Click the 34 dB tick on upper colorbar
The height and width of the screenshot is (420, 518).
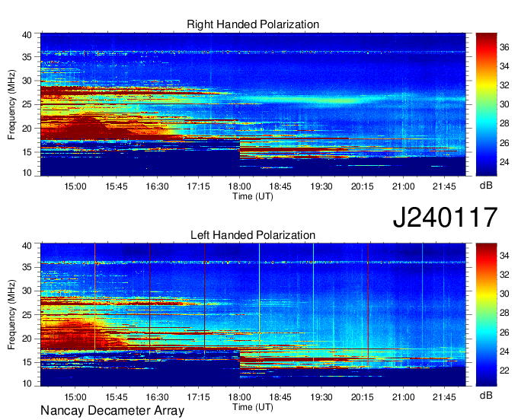click(x=504, y=66)
